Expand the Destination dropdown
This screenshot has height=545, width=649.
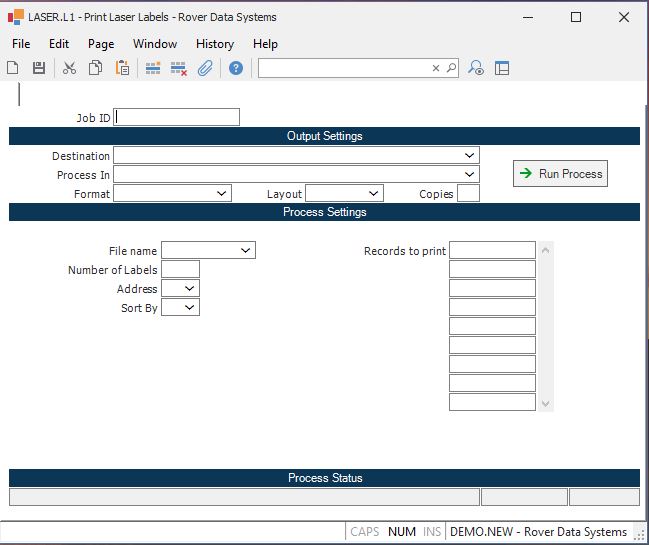pyautogui.click(x=469, y=156)
